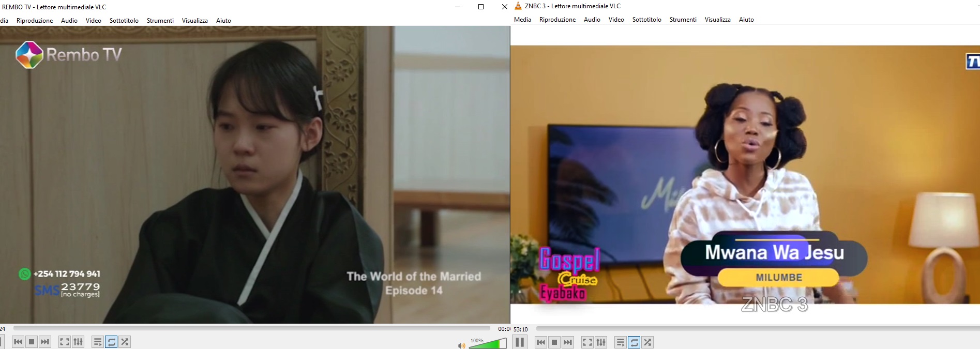Click seek bar in ZNBC 3 window
The height and width of the screenshot is (349, 980).
[758, 328]
